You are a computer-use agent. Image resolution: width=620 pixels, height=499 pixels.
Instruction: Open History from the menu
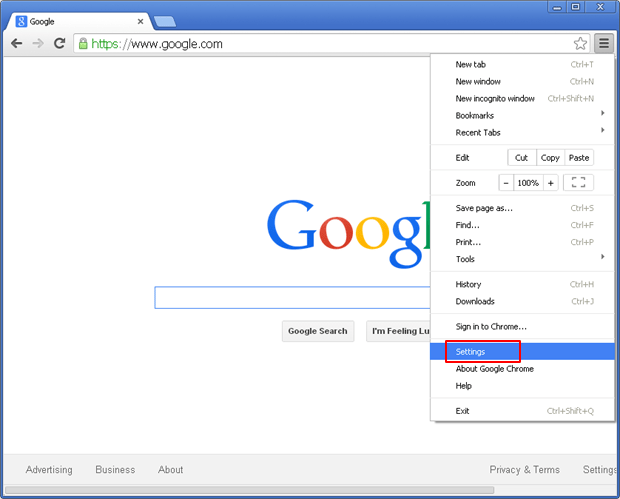tap(523, 284)
